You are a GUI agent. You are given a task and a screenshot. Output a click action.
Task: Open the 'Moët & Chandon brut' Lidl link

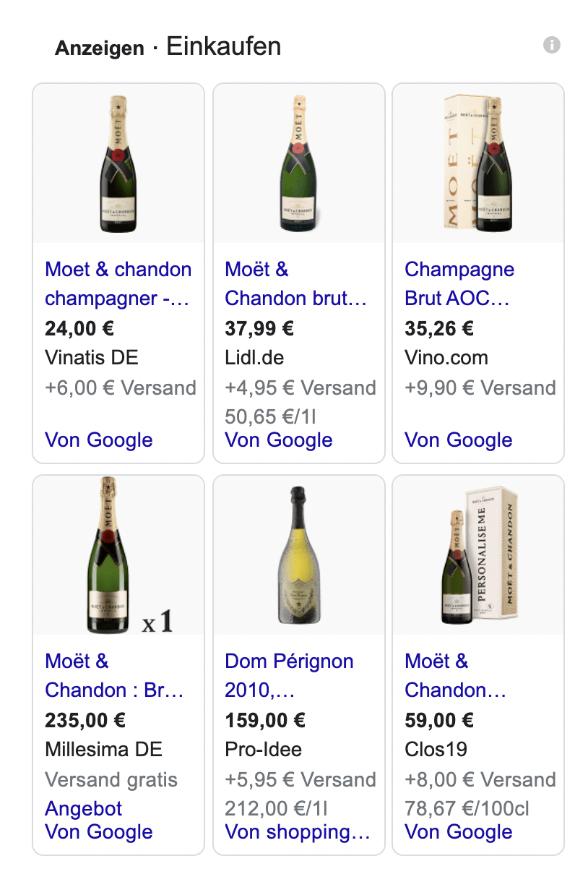point(296,283)
